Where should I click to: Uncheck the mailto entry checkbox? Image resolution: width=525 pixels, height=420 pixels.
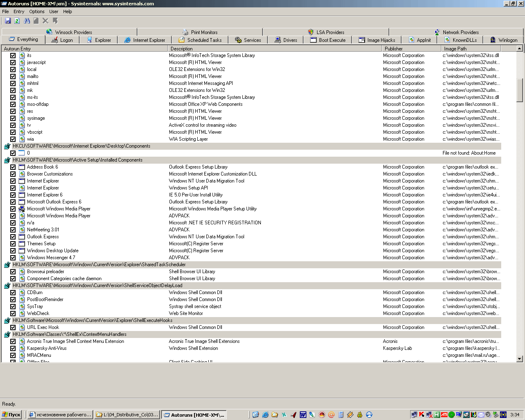click(13, 77)
